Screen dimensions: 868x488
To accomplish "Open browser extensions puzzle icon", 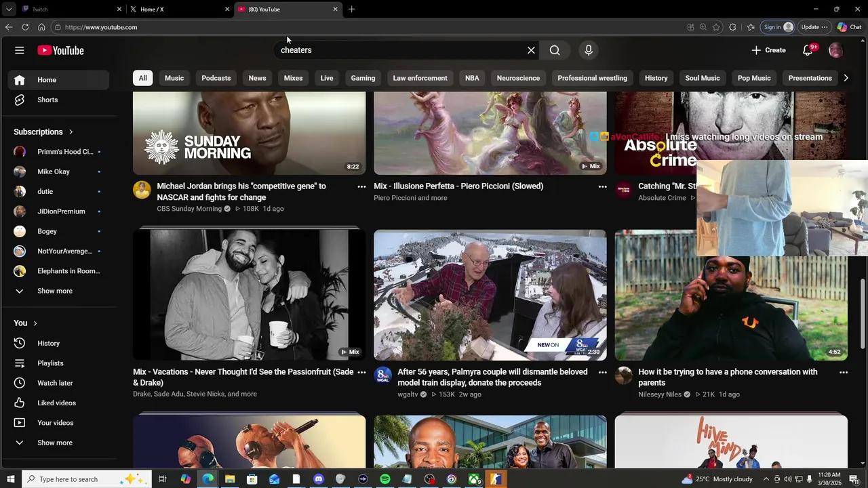I will pos(732,27).
